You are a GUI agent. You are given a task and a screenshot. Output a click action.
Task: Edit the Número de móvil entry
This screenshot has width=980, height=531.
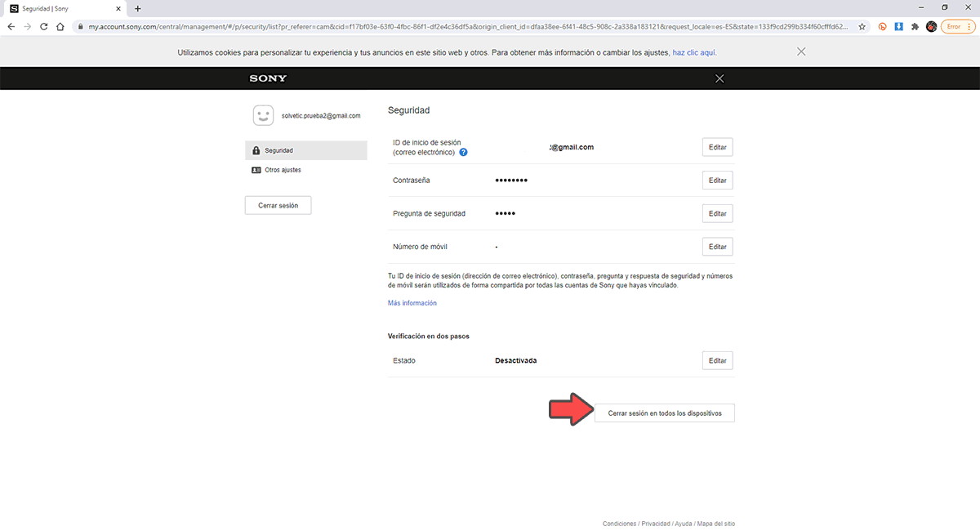[x=717, y=247]
